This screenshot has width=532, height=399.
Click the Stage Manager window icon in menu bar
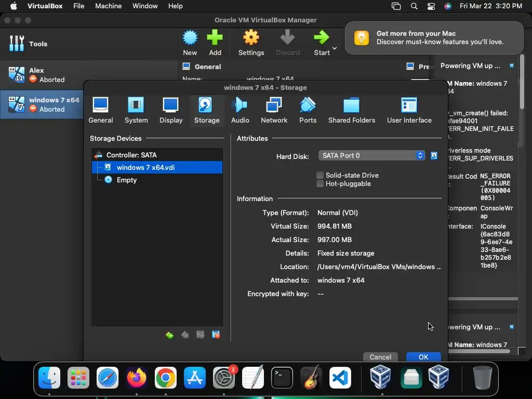click(x=396, y=6)
